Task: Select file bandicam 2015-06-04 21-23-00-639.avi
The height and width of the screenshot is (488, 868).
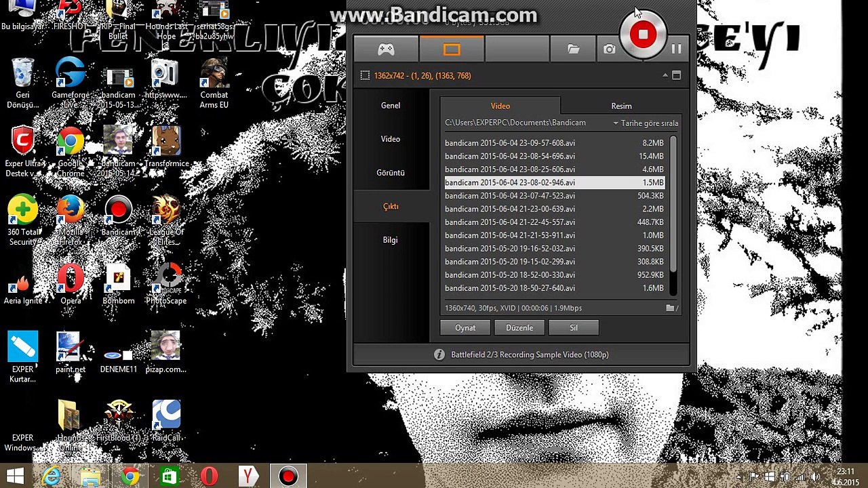Action: (x=555, y=209)
